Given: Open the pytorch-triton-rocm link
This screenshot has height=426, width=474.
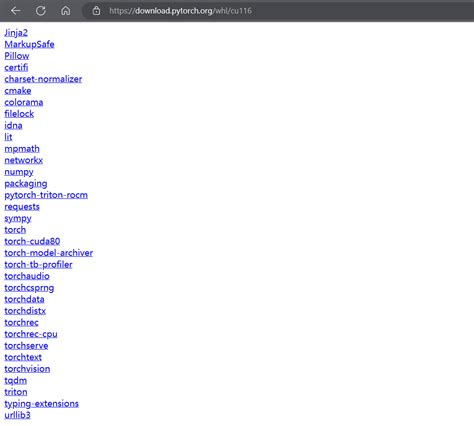Looking at the screenshot, I should point(46,195).
